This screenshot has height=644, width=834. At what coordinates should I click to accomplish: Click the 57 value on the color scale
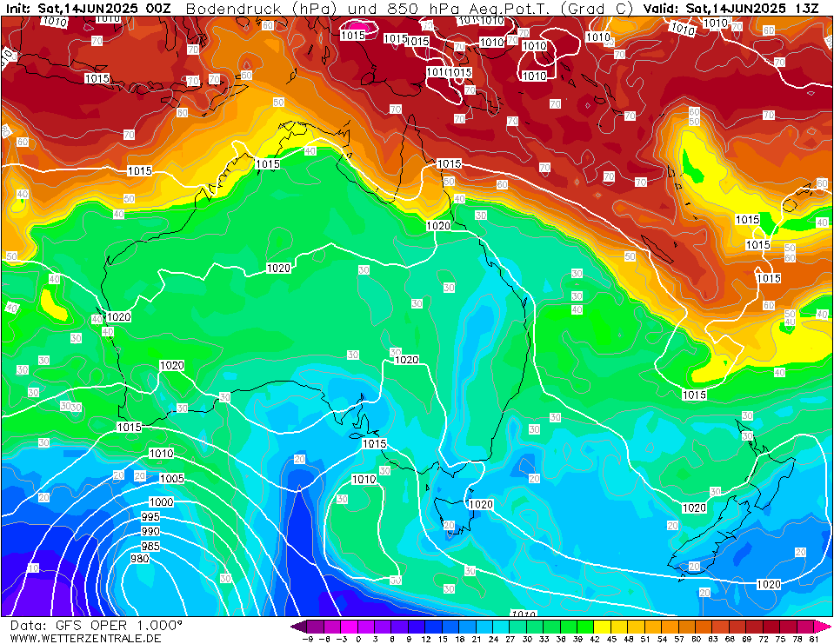pyautogui.click(x=678, y=639)
